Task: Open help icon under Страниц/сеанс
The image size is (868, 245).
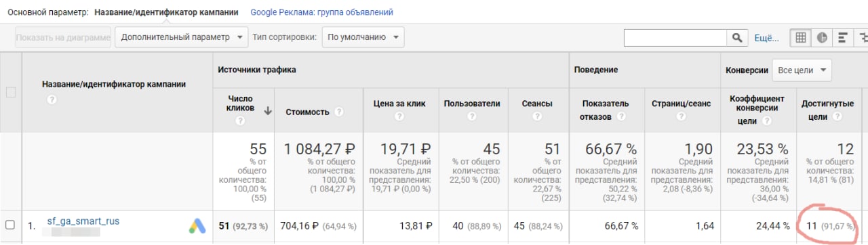Action: (x=682, y=117)
